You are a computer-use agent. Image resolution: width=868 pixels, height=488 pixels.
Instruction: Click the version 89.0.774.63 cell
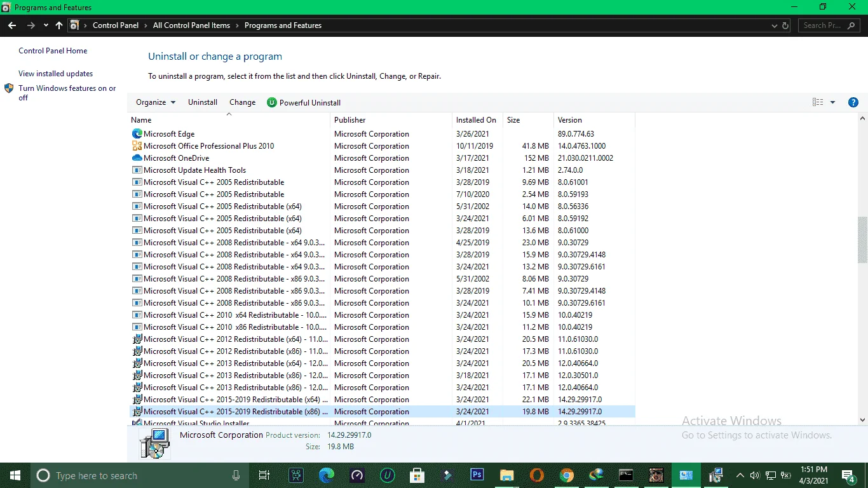click(576, 134)
